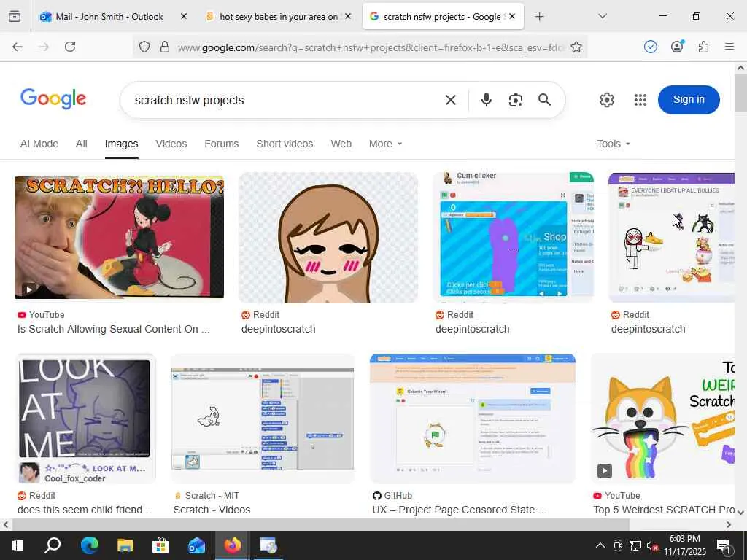Click the blue checkmark toolbar icon
The height and width of the screenshot is (560, 747).
[x=650, y=47]
